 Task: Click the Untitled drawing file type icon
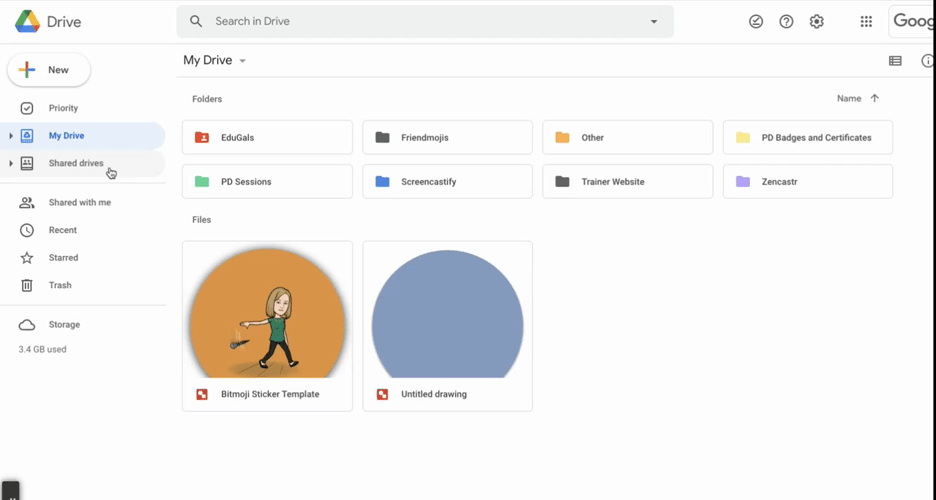[x=382, y=394]
